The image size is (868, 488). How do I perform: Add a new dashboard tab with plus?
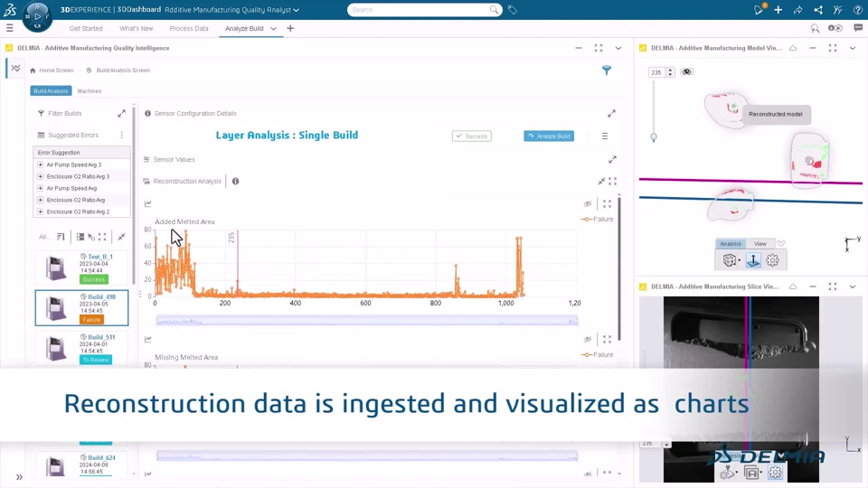click(x=290, y=28)
